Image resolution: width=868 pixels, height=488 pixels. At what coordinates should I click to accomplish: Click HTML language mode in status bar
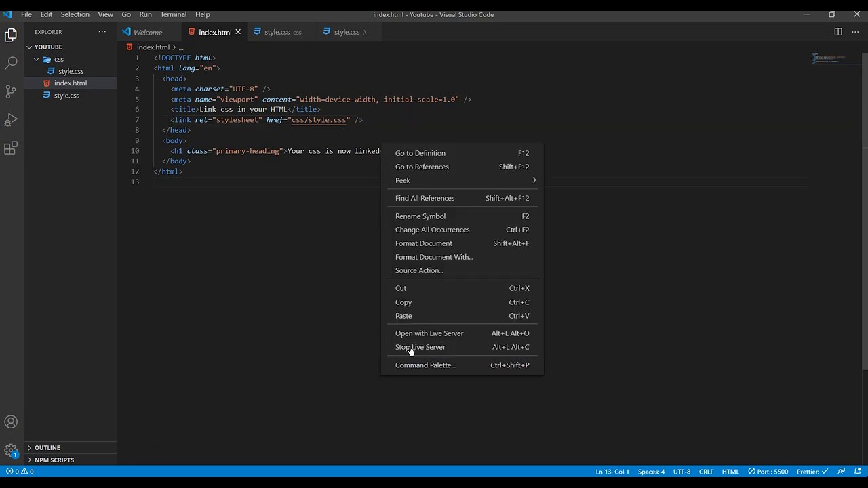(x=730, y=472)
